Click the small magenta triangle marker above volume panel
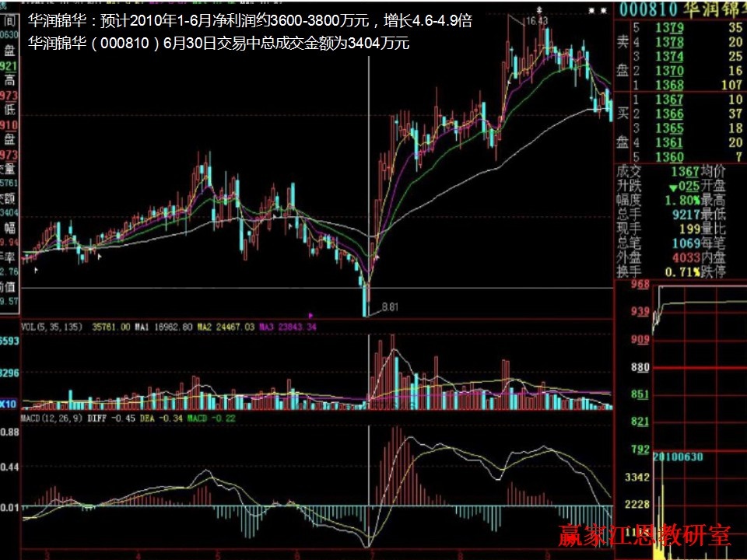Screen dimensions: 747x560 [x=311, y=316]
